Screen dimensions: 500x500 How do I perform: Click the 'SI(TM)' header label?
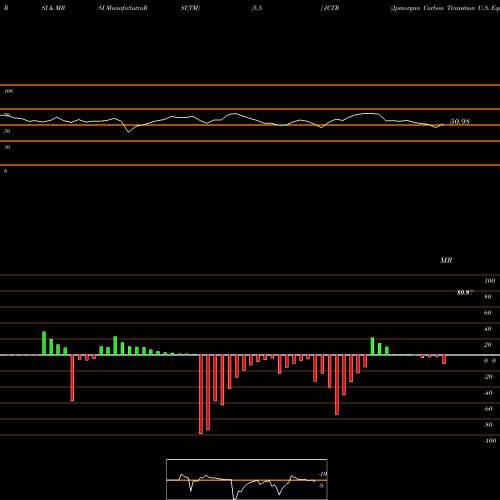click(x=190, y=8)
